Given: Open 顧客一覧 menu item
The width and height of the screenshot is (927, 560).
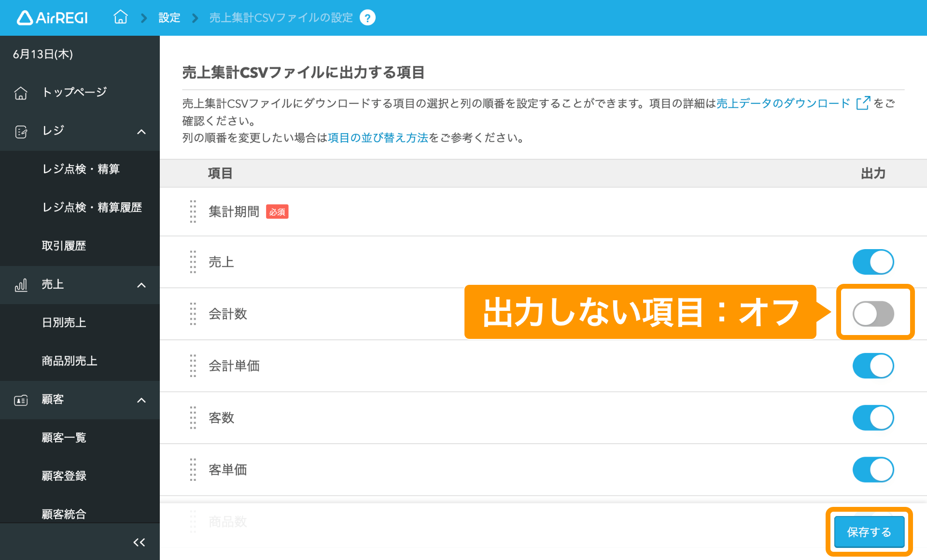Looking at the screenshot, I should pyautogui.click(x=64, y=437).
